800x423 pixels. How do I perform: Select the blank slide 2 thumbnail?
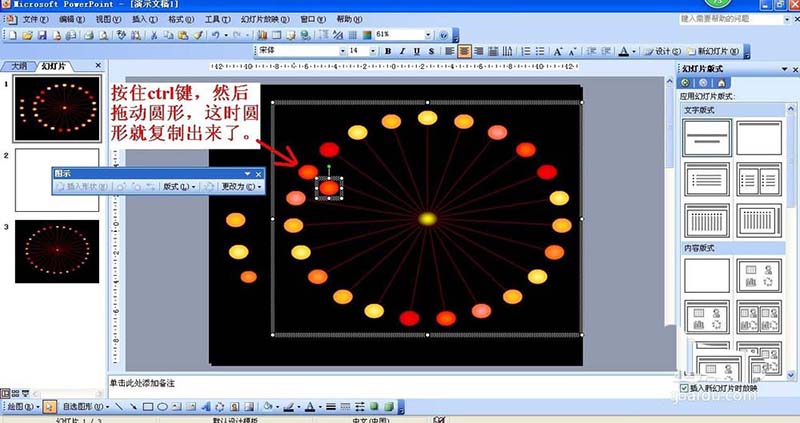click(57, 180)
